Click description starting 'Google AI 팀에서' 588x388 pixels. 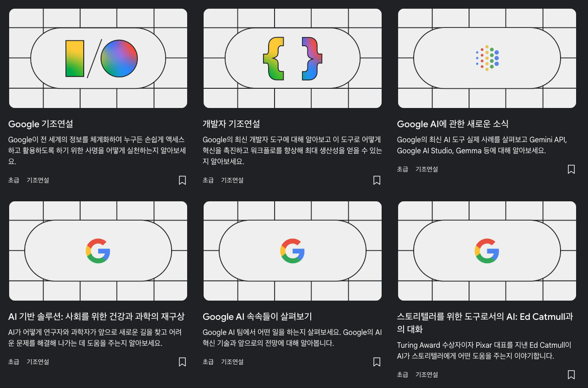click(292, 338)
